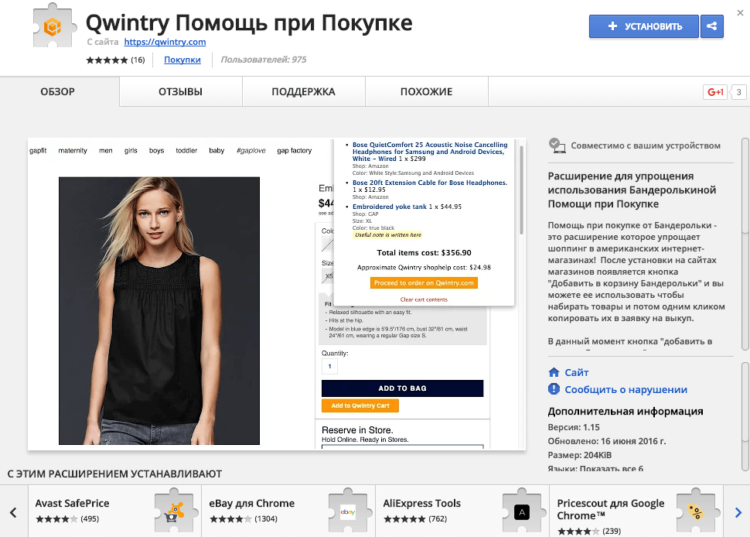750x537 pixels.
Task: Click the Avast SafePrice puzzle icon
Action: pos(174,511)
